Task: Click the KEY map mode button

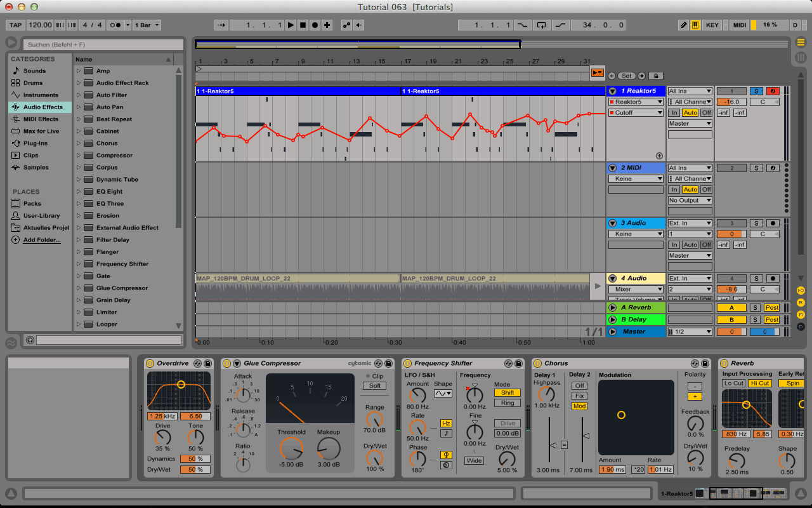Action: [x=712, y=25]
